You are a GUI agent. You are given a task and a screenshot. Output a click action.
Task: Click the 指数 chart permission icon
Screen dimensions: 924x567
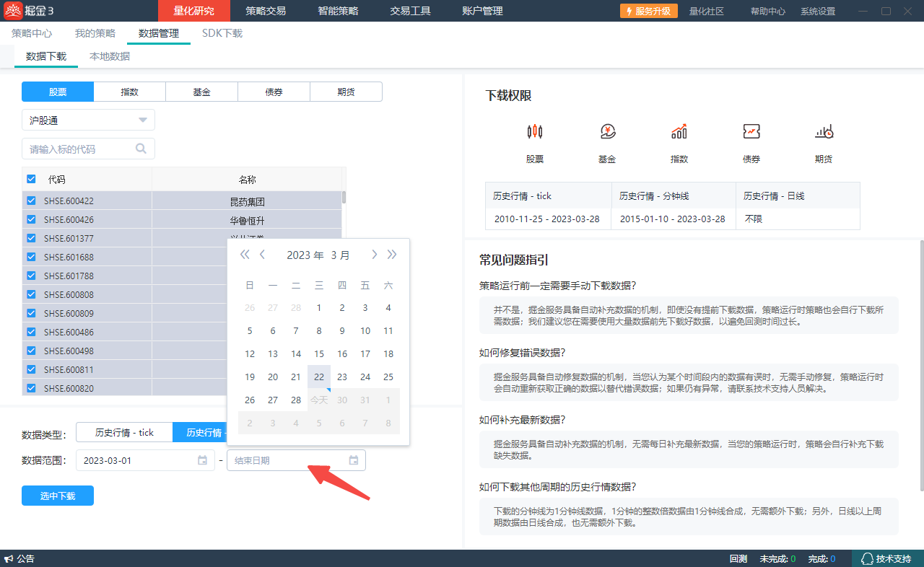tap(679, 131)
